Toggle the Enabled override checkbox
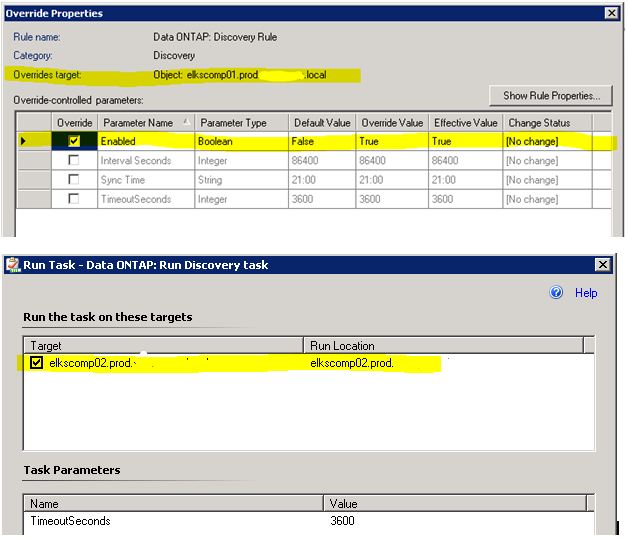Viewport: 628px width, 539px height. 74,142
